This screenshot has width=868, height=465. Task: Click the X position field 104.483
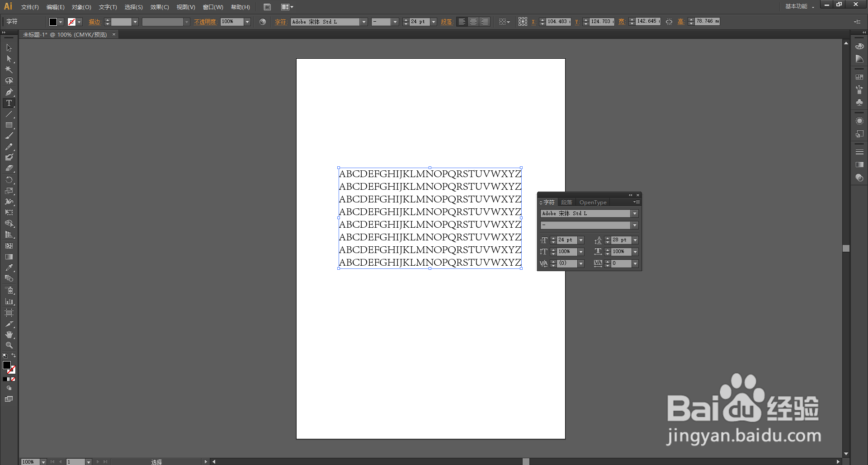[558, 21]
